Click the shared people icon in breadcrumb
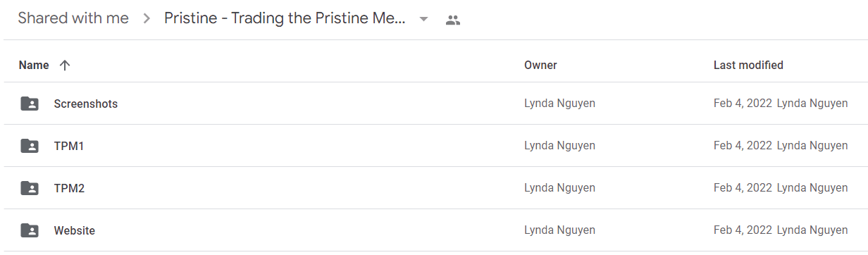Screen dimensions: 868x255 pos(453,20)
